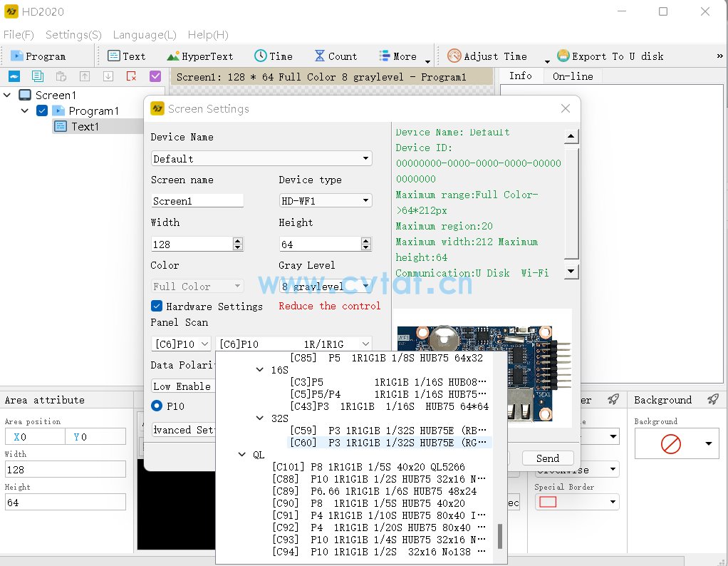Open the More dropdown arrow
This screenshot has width=728, height=566.
click(x=427, y=61)
